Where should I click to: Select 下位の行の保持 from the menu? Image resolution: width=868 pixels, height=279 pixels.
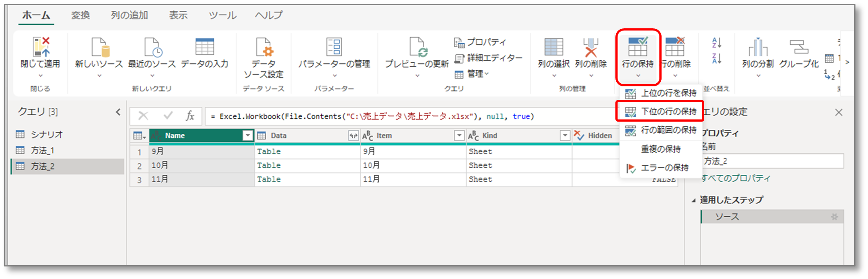(661, 112)
